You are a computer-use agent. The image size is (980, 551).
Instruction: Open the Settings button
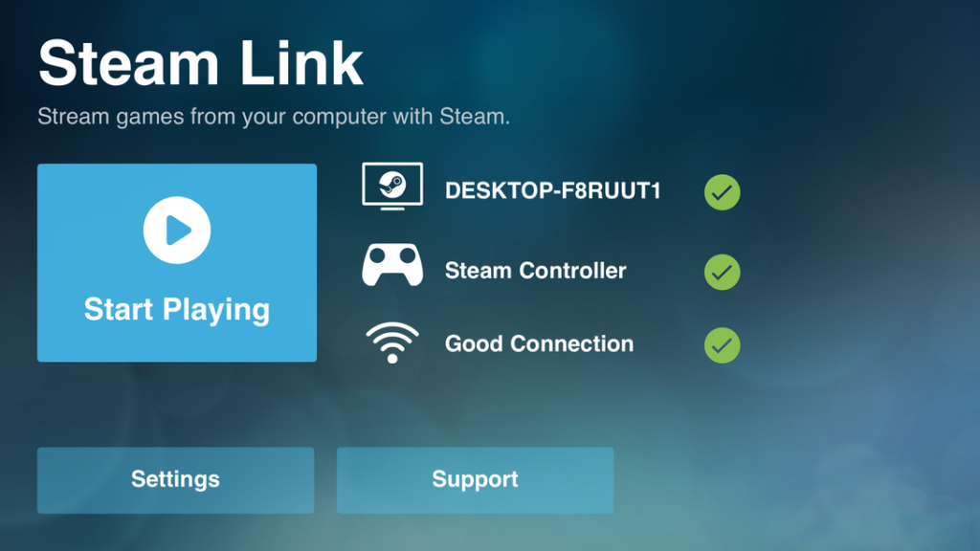[176, 480]
